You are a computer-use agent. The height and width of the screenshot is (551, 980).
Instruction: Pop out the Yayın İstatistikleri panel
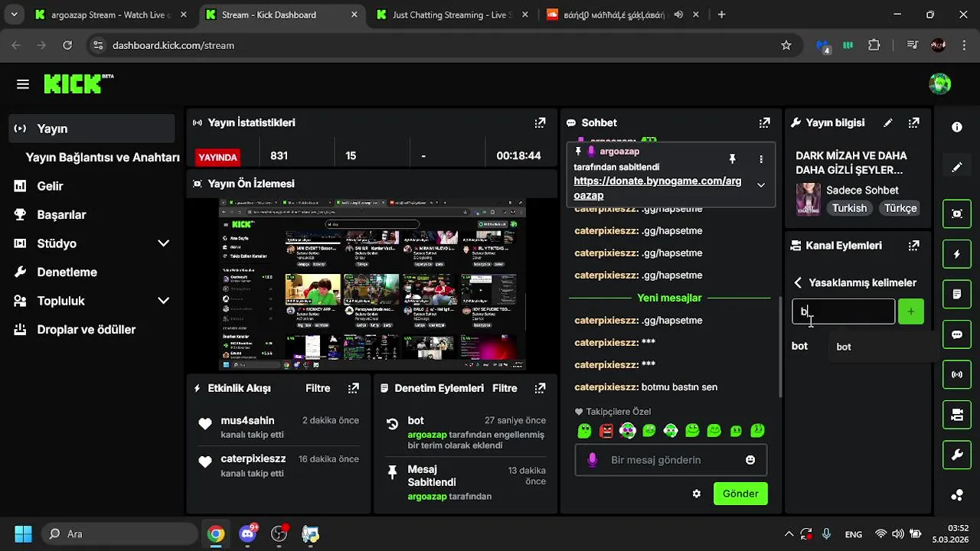[540, 122]
